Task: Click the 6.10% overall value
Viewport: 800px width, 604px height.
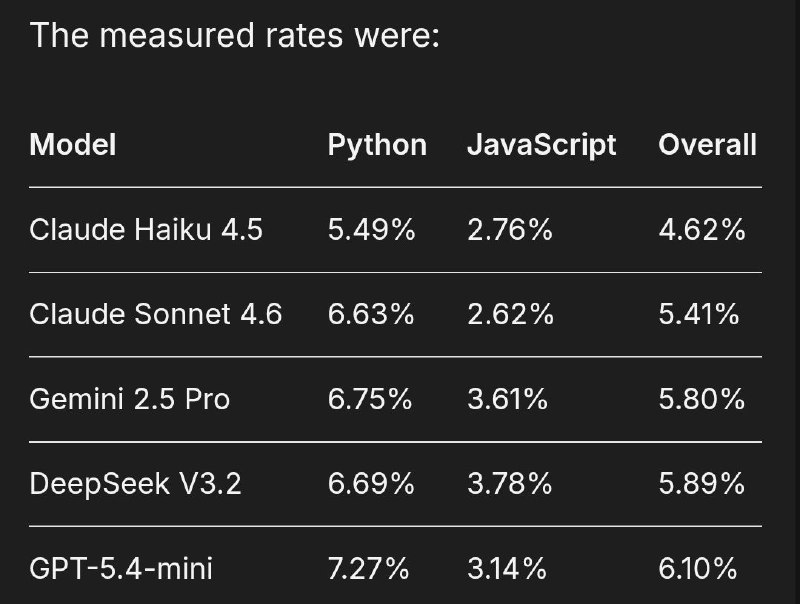Action: (697, 568)
